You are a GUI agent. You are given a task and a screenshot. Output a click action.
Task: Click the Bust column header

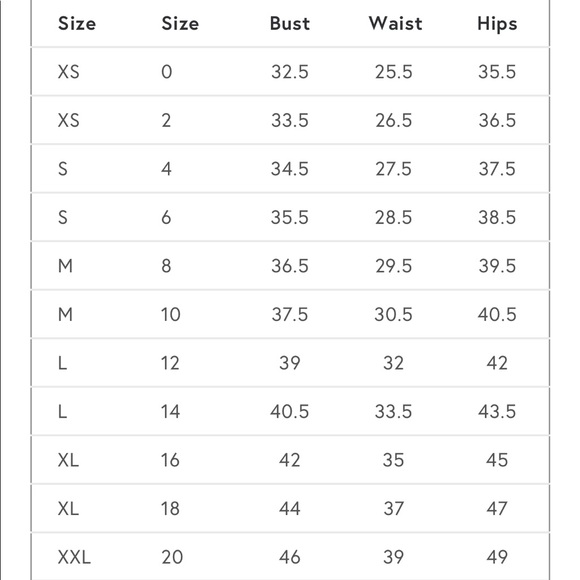click(x=290, y=24)
